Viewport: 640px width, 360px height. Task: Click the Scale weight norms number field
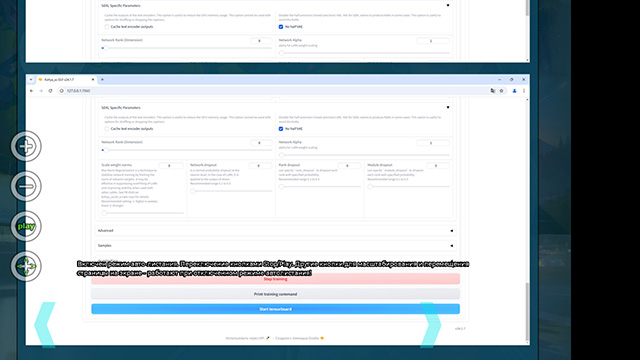click(171, 166)
